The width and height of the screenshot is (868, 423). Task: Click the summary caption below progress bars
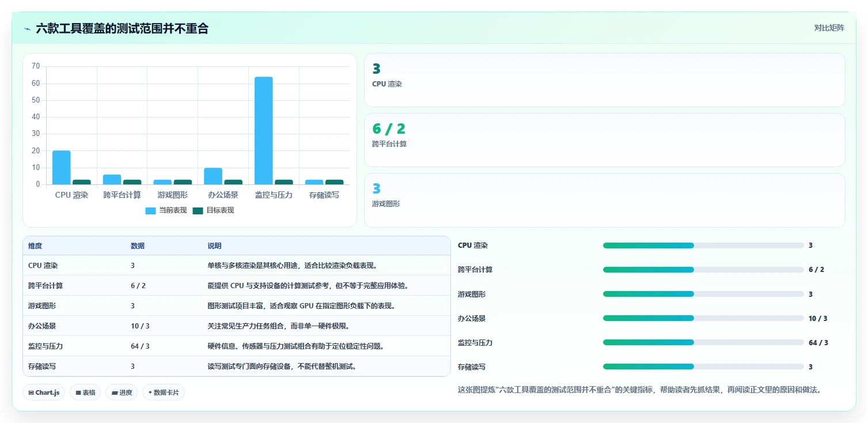pyautogui.click(x=639, y=390)
